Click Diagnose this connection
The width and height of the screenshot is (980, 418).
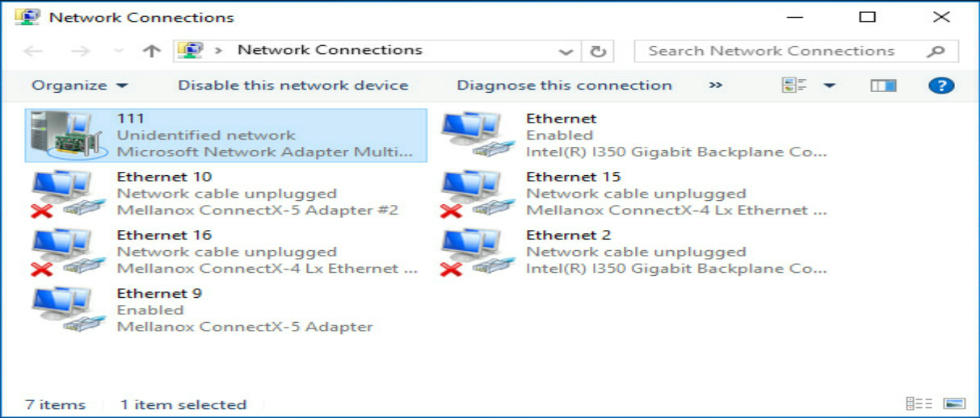[x=565, y=86]
